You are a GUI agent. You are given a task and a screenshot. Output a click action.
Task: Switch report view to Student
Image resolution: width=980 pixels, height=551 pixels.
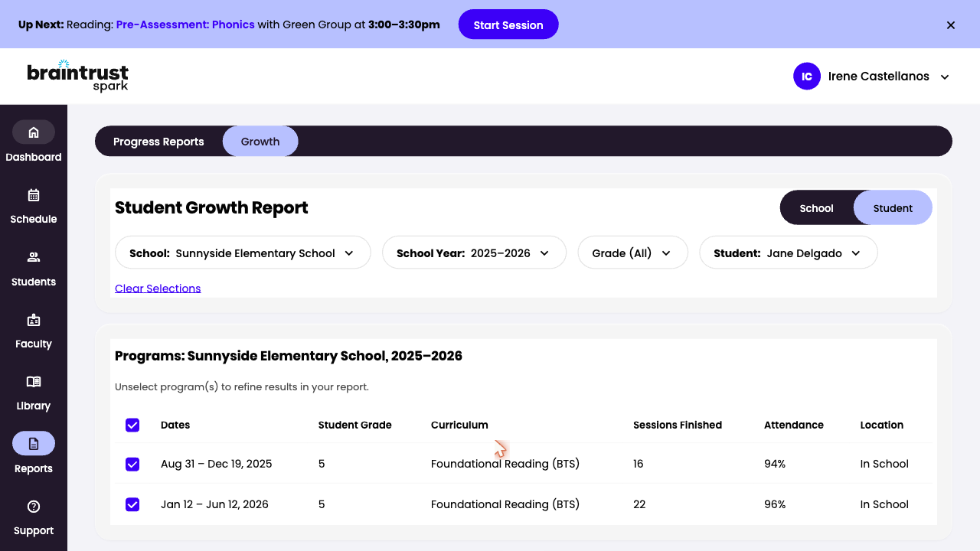(893, 208)
